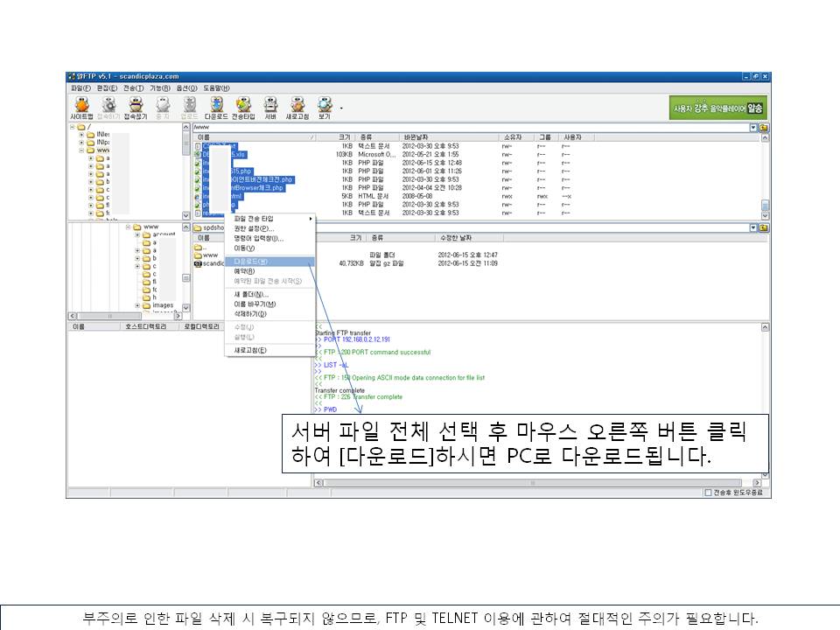Open the 전송타입 transfer type icon
The image size is (840, 630).
click(x=243, y=107)
